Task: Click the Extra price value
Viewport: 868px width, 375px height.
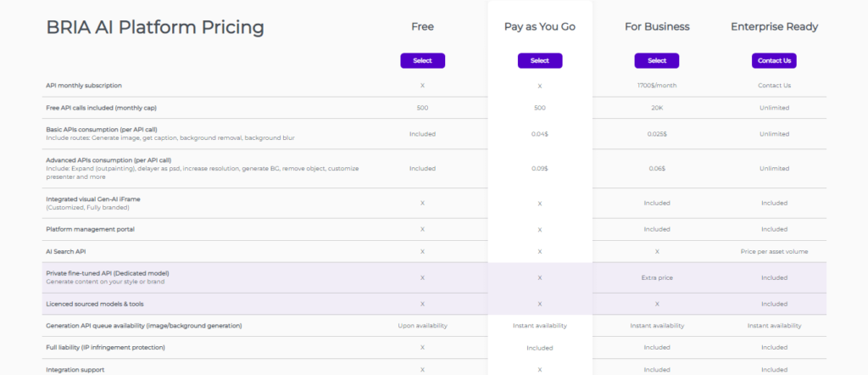Action: point(657,277)
